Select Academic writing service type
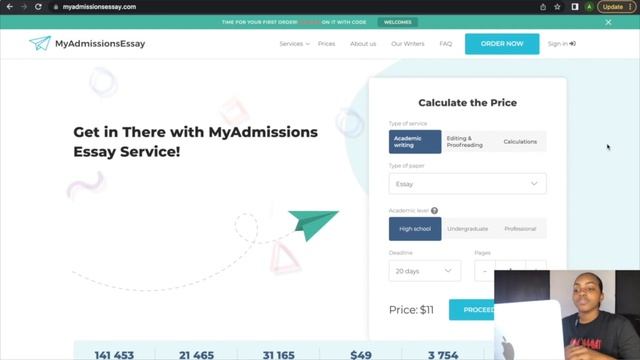This screenshot has height=360, width=640. pos(415,142)
